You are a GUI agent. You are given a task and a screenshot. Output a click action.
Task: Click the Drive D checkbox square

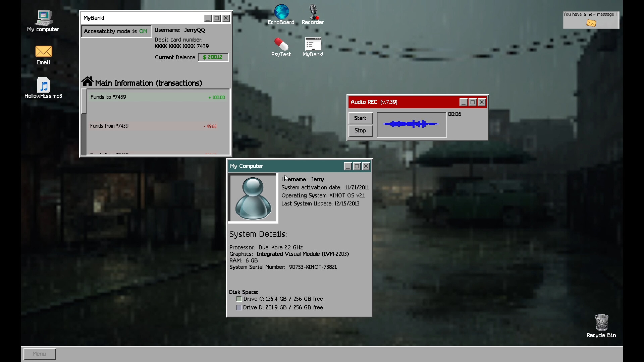coord(239,308)
